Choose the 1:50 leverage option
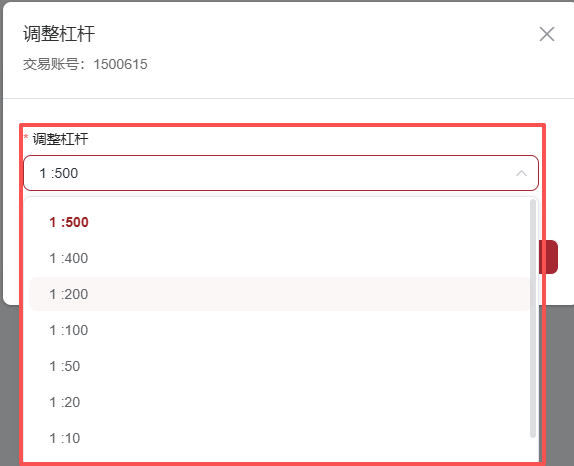Image resolution: width=574 pixels, height=466 pixels. tap(280, 366)
